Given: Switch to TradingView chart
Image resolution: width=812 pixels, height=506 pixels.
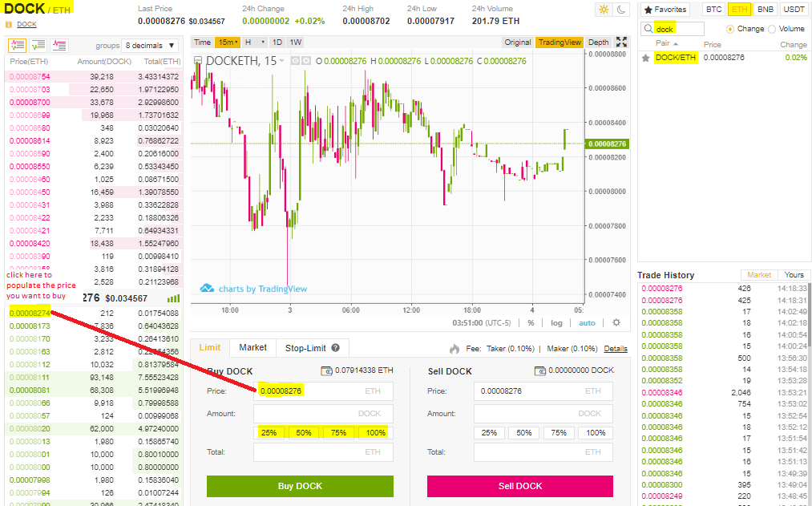Looking at the screenshot, I should tap(560, 43).
